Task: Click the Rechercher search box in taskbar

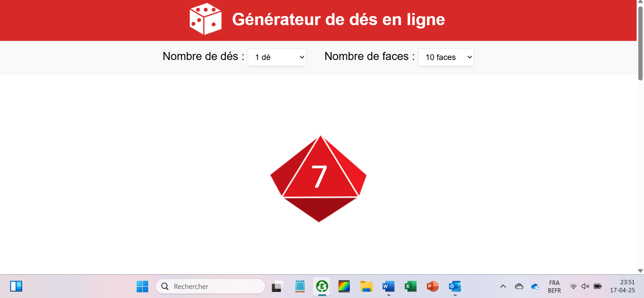Action: [210, 286]
